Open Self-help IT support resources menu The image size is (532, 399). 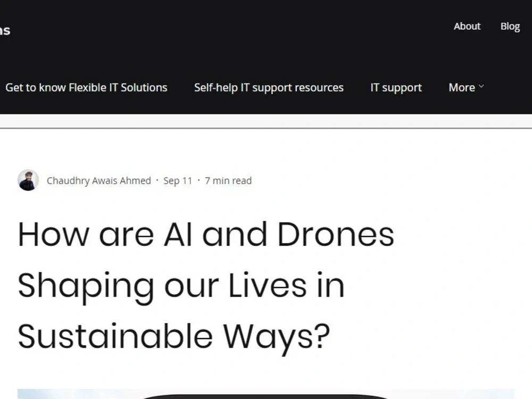coord(269,88)
